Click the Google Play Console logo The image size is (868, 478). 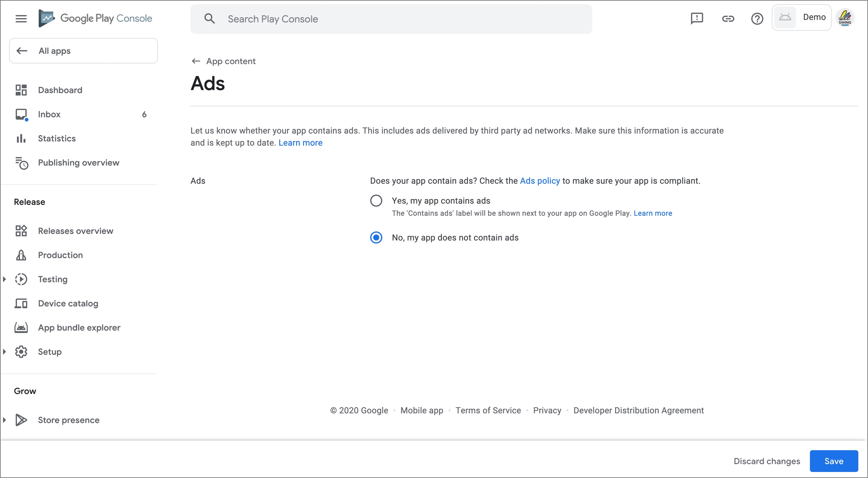point(95,18)
